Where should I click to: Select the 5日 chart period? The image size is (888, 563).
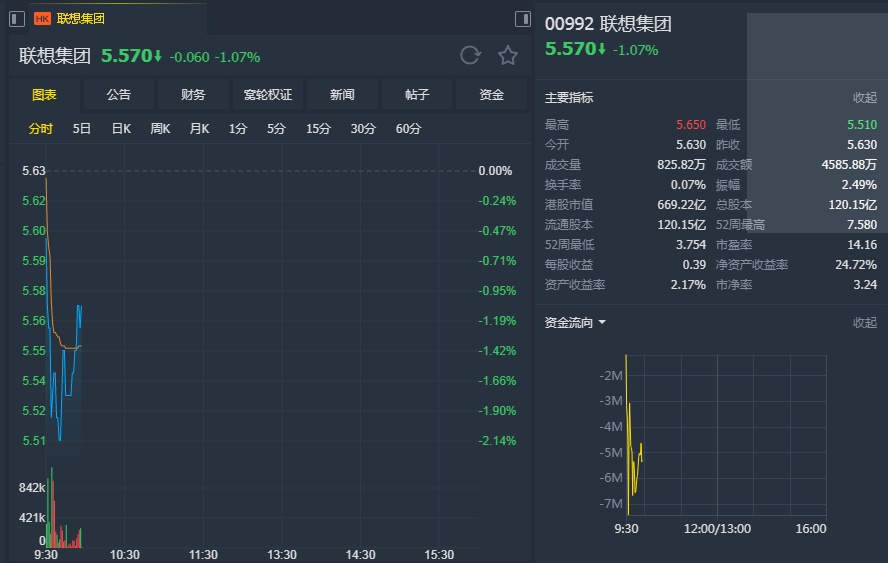click(82, 128)
